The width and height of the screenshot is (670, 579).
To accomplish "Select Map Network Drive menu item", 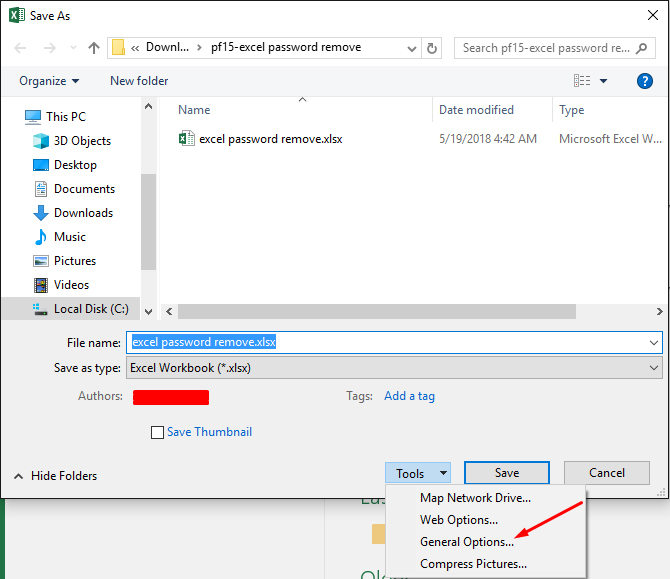I will pos(475,498).
